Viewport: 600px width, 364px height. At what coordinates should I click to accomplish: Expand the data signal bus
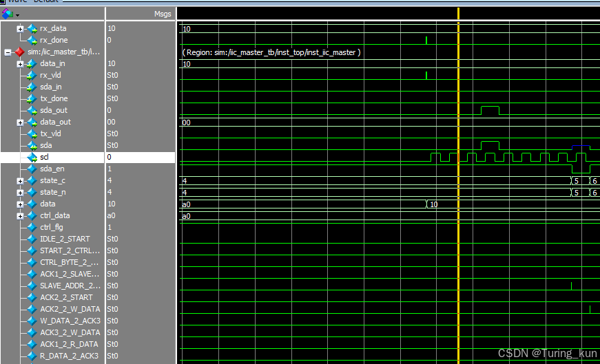(20, 204)
